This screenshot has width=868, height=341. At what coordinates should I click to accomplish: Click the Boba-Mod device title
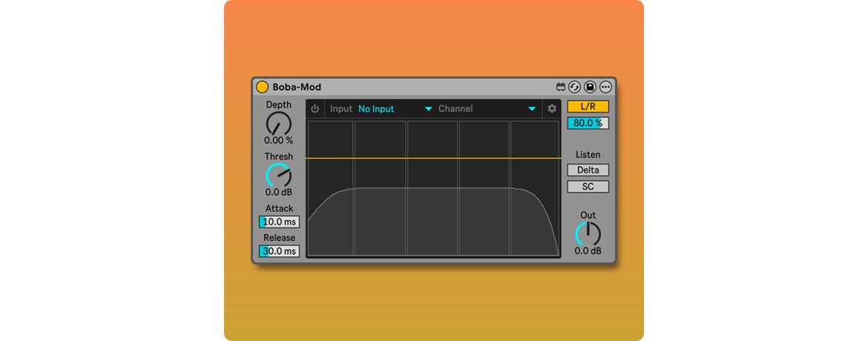point(297,87)
